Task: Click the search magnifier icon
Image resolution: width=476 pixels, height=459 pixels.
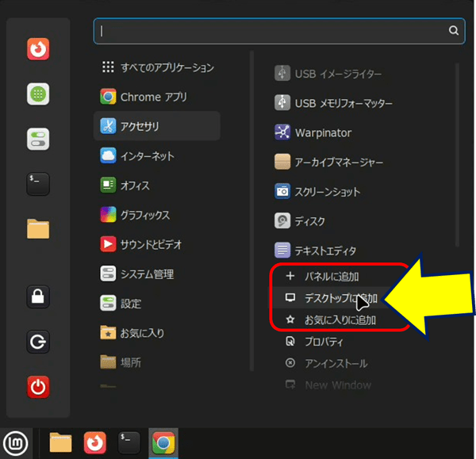Action: point(454,30)
